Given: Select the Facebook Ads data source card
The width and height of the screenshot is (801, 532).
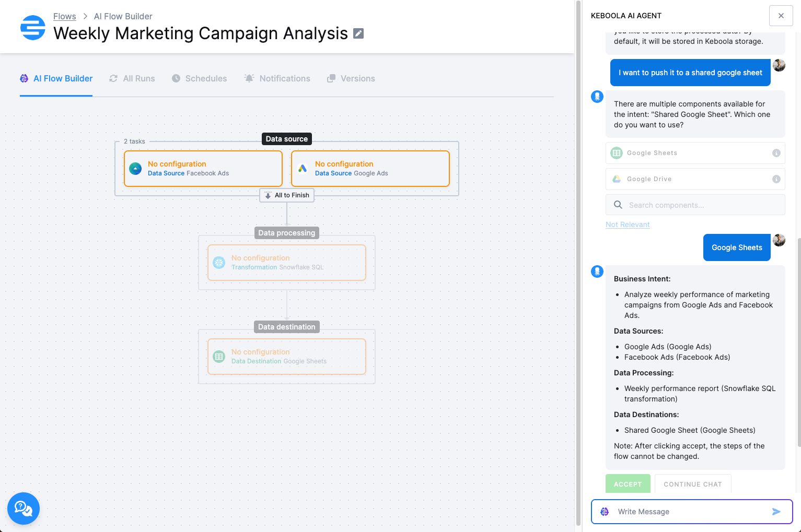Looking at the screenshot, I should click(203, 169).
